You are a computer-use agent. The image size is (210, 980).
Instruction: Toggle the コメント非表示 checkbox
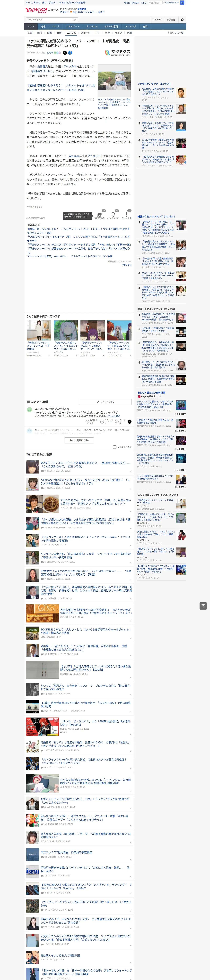[115, 447]
